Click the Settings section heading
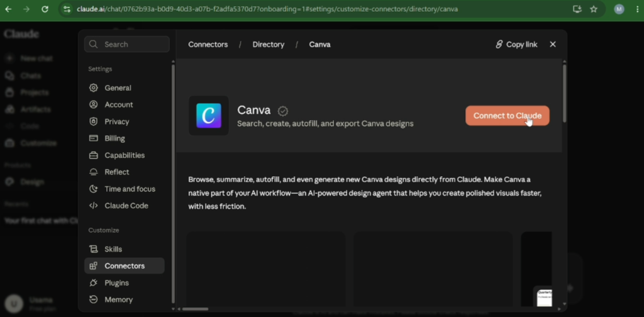 click(x=100, y=69)
